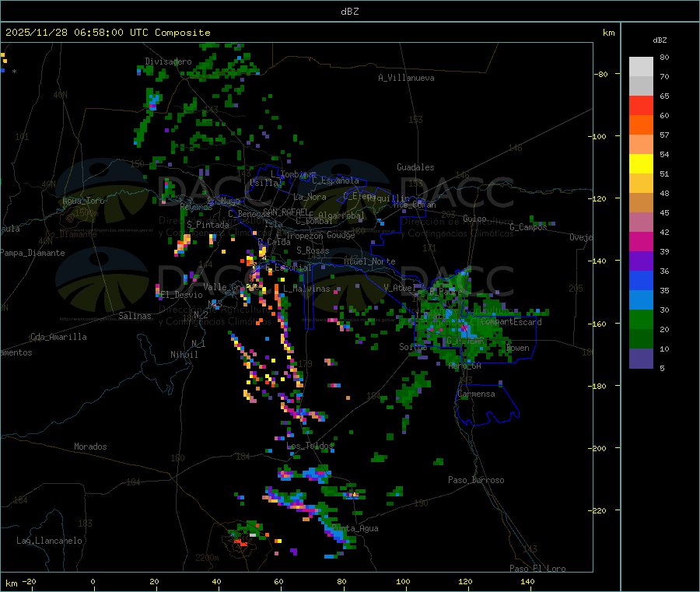Click the 'Los_Toldos' location label

310,446
